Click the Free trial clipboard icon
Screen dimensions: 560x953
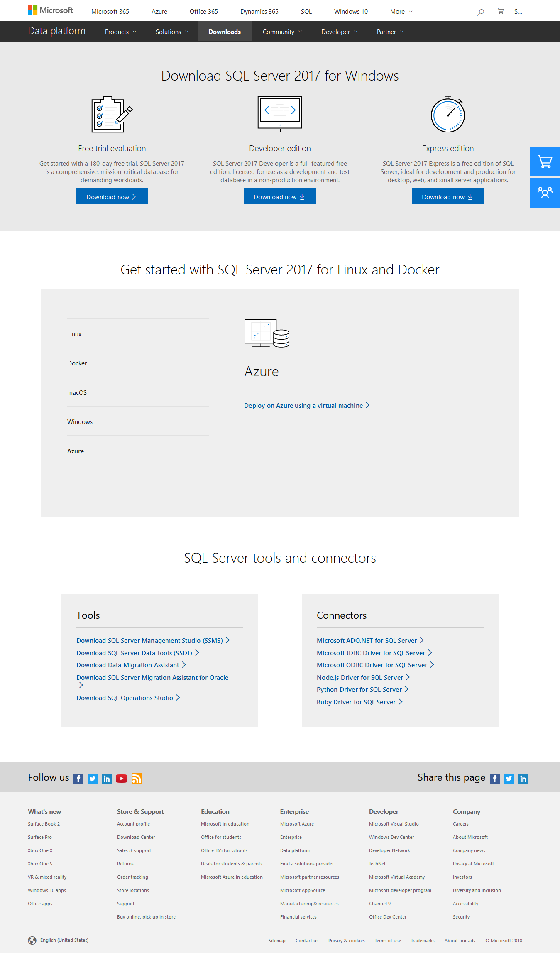(x=112, y=114)
